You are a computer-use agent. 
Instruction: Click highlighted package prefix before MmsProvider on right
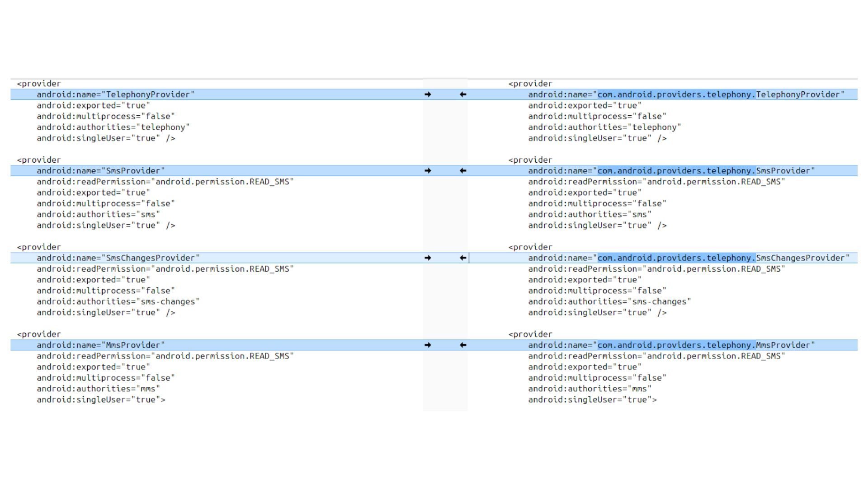(x=676, y=345)
